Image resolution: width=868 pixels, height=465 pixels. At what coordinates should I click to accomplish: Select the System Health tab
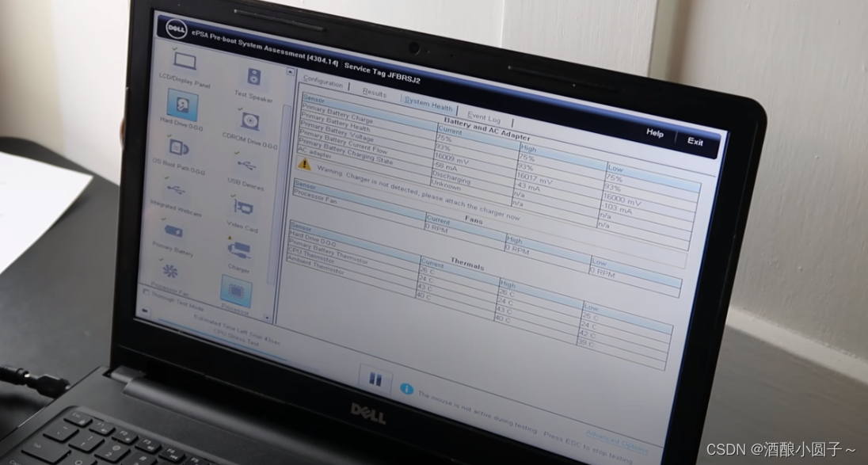[x=428, y=104]
